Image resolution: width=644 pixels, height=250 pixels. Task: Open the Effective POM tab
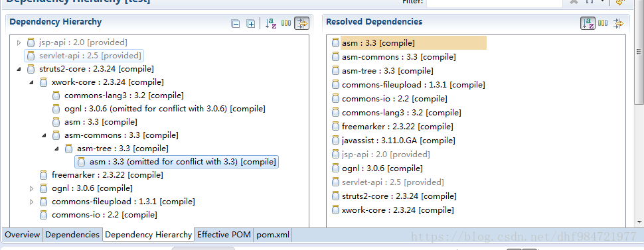[x=224, y=235]
